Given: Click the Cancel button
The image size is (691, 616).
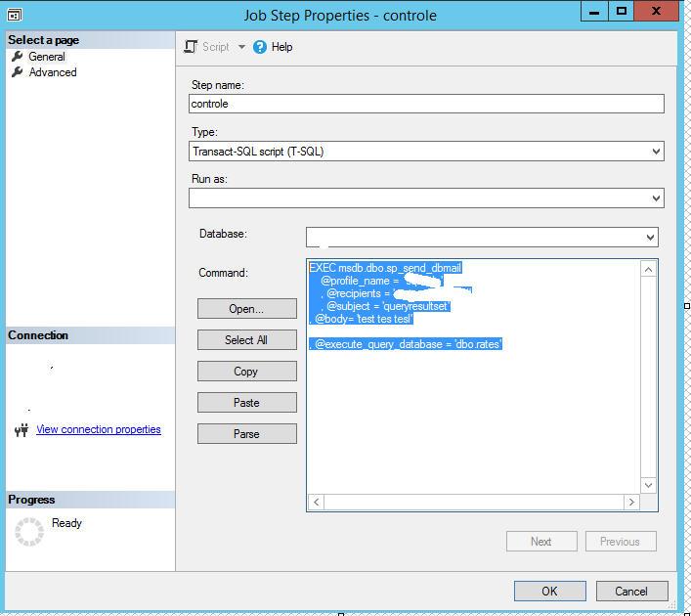Looking at the screenshot, I should pos(632,591).
